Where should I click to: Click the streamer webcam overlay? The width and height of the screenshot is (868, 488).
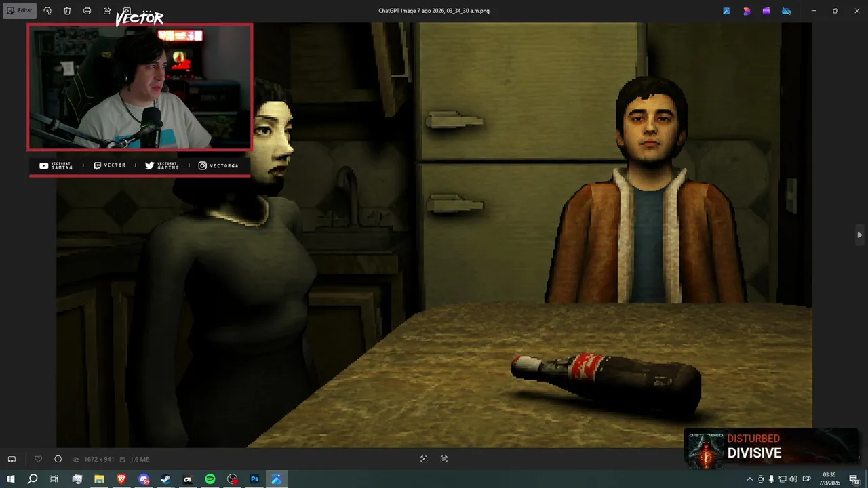140,87
